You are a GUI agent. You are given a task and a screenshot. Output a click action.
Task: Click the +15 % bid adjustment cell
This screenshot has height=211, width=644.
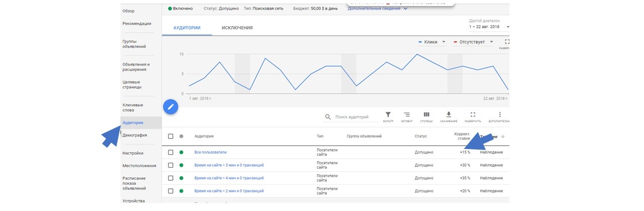465,152
